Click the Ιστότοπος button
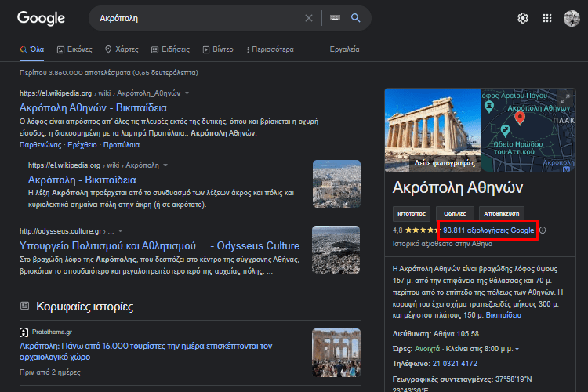Viewport: 588px width, 392px height. click(x=412, y=214)
